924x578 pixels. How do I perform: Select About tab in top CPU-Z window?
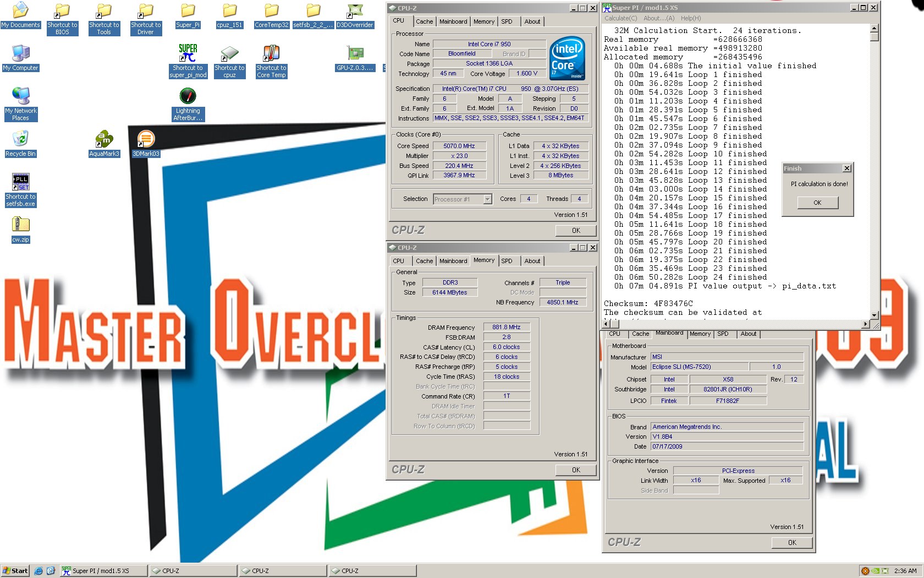click(x=532, y=21)
